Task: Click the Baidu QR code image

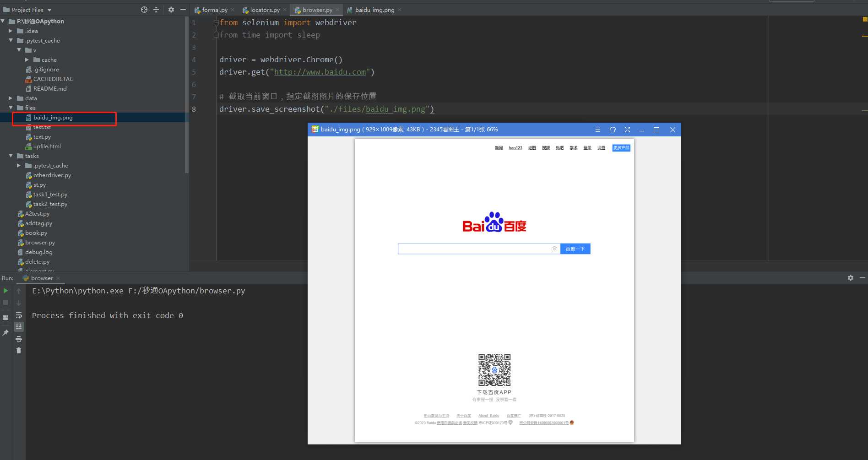Action: [494, 370]
